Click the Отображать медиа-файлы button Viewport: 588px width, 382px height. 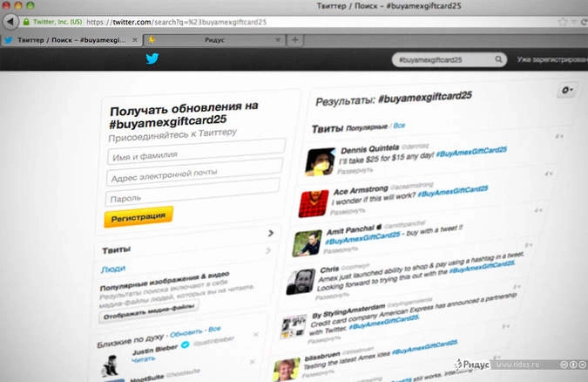pos(148,308)
